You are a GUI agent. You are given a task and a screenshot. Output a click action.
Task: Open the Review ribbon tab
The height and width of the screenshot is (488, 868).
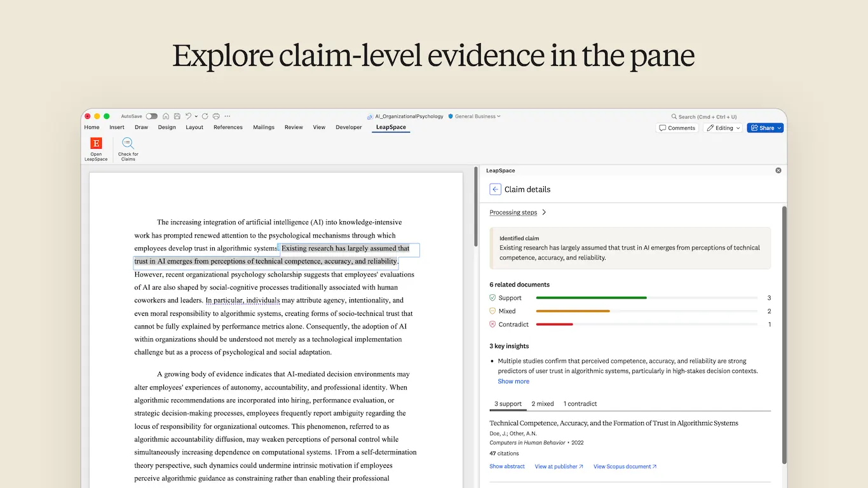294,127
